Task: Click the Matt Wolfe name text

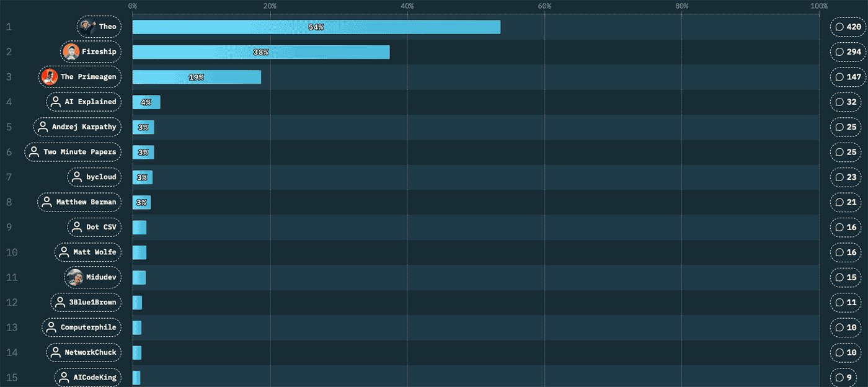Action: 95,252
